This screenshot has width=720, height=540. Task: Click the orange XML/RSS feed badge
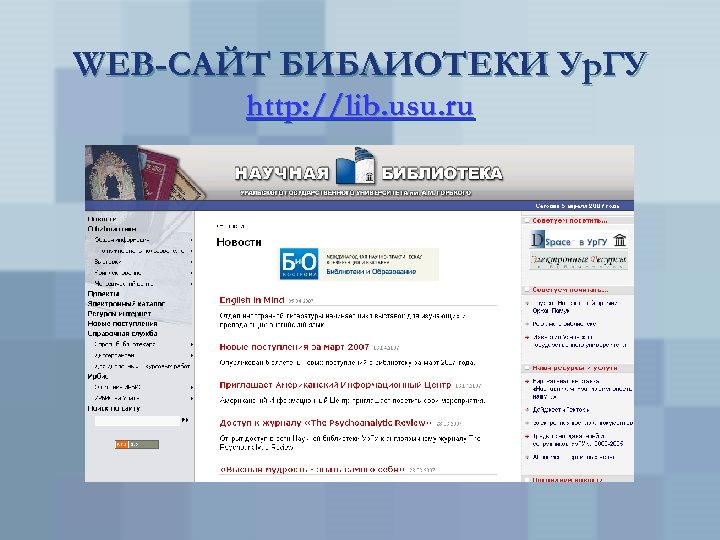click(x=137, y=444)
